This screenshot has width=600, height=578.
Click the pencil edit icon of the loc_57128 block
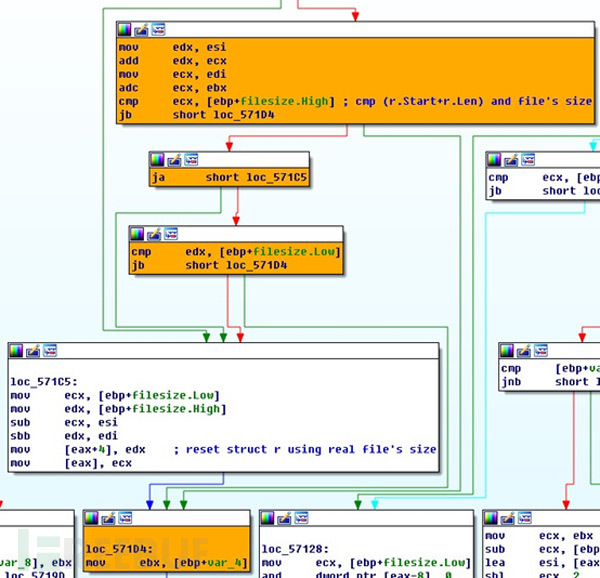pyautogui.click(x=284, y=518)
